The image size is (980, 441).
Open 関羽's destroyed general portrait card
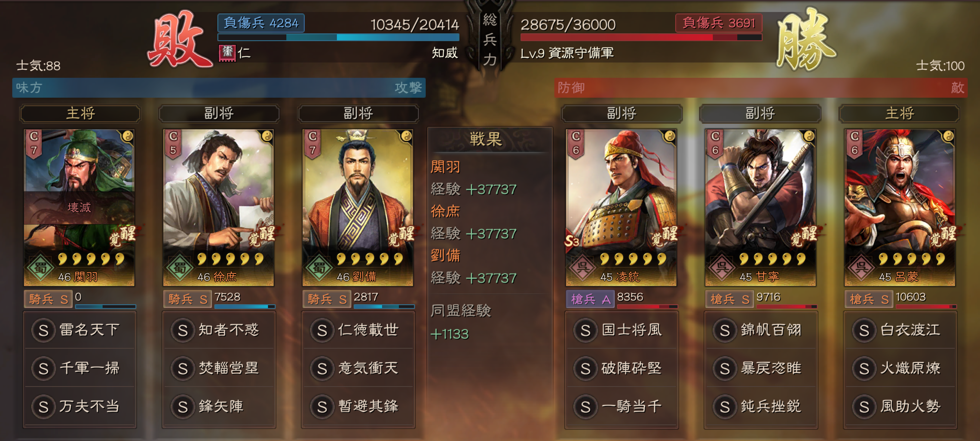pos(79,208)
